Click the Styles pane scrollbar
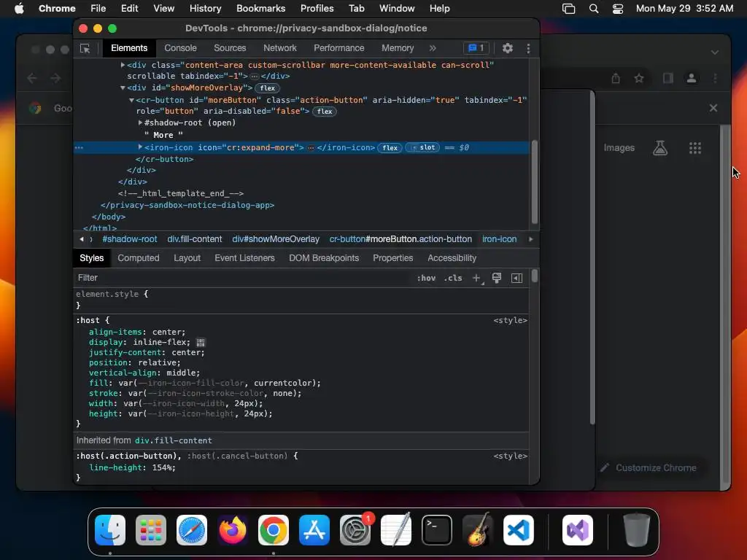This screenshot has width=747, height=560. 535,276
